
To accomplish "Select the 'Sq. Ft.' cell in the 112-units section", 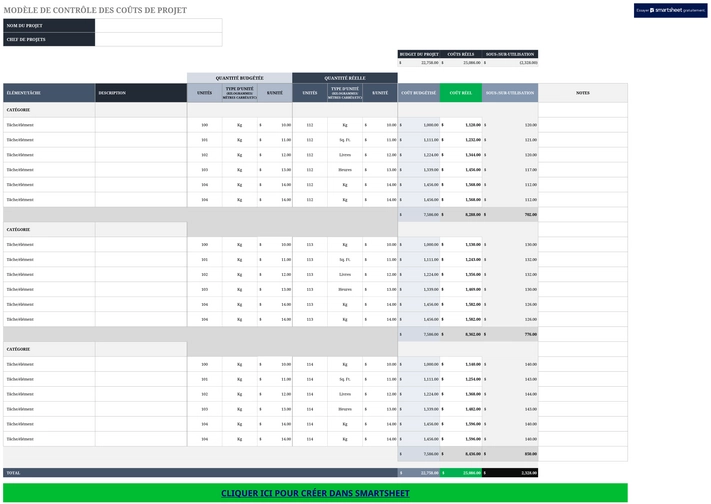I will [345, 140].
